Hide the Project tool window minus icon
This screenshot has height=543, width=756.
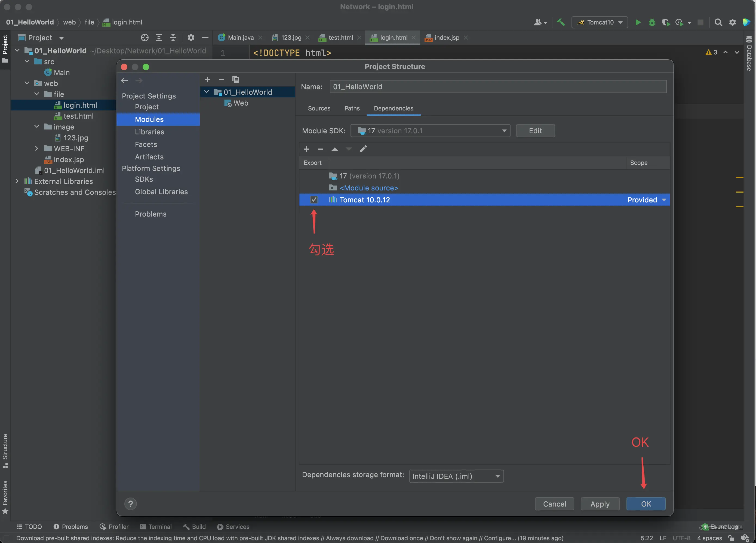tap(205, 38)
